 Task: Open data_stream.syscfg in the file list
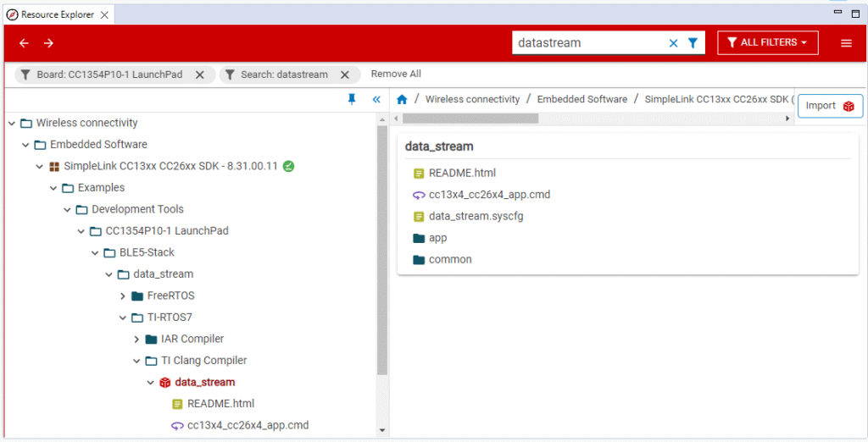coord(476,216)
